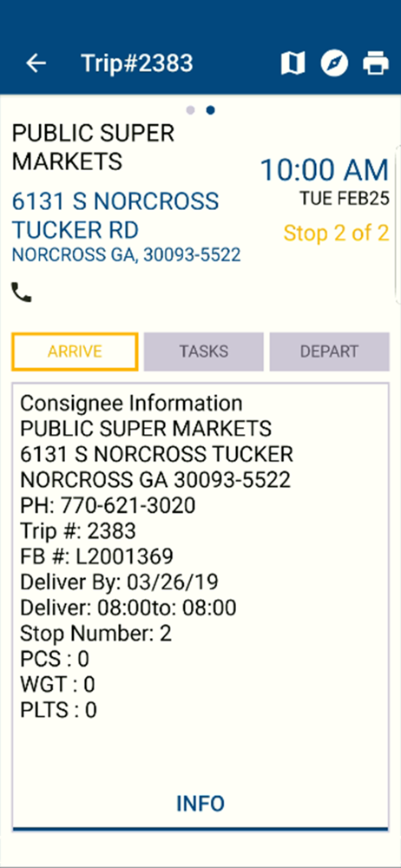Select the second page indicator dot
401x868 pixels.
pos(210,110)
